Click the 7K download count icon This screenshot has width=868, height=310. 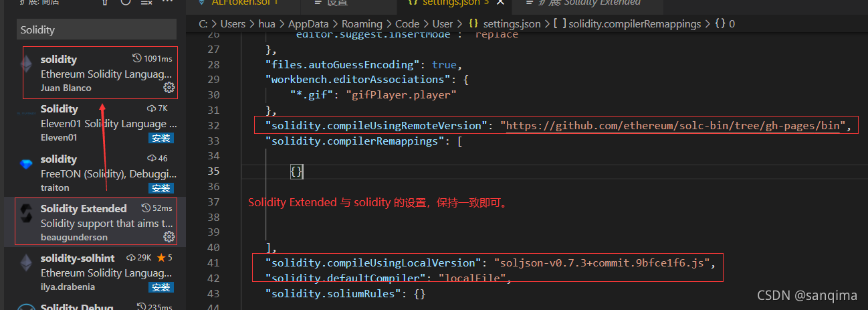[x=150, y=108]
